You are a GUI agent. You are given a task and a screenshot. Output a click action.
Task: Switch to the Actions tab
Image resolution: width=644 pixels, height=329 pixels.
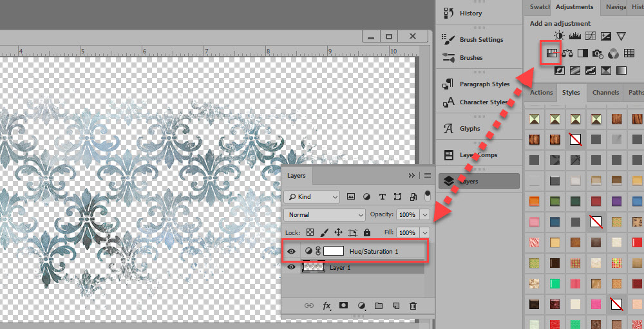(541, 93)
